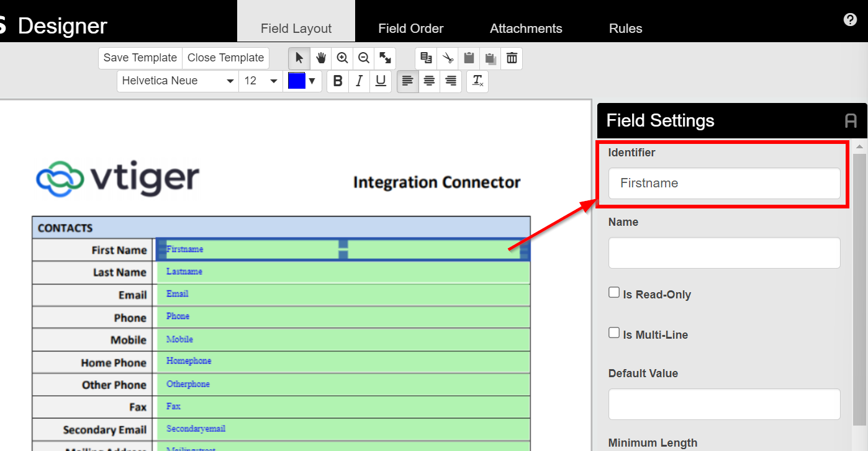The image size is (868, 451).
Task: Click Save Template button
Action: click(140, 58)
